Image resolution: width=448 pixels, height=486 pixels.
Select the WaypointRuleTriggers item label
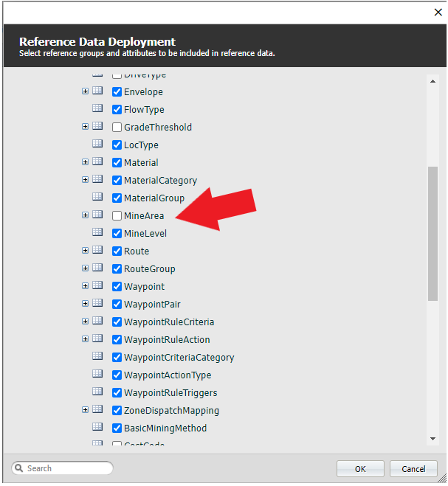coord(170,393)
